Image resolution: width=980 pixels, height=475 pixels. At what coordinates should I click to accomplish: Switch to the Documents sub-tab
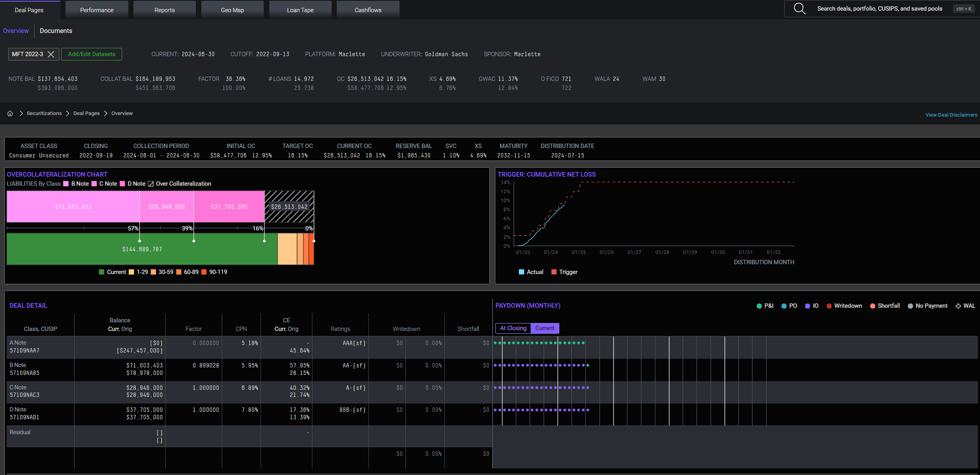(x=56, y=31)
